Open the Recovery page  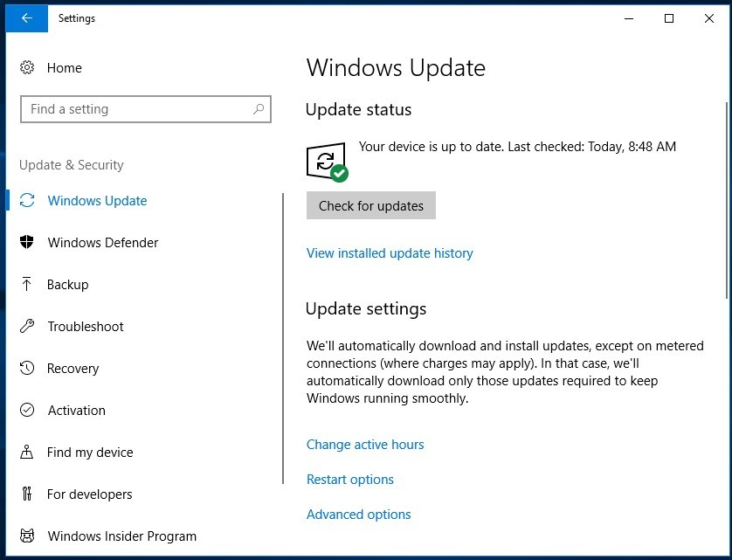pyautogui.click(x=73, y=369)
